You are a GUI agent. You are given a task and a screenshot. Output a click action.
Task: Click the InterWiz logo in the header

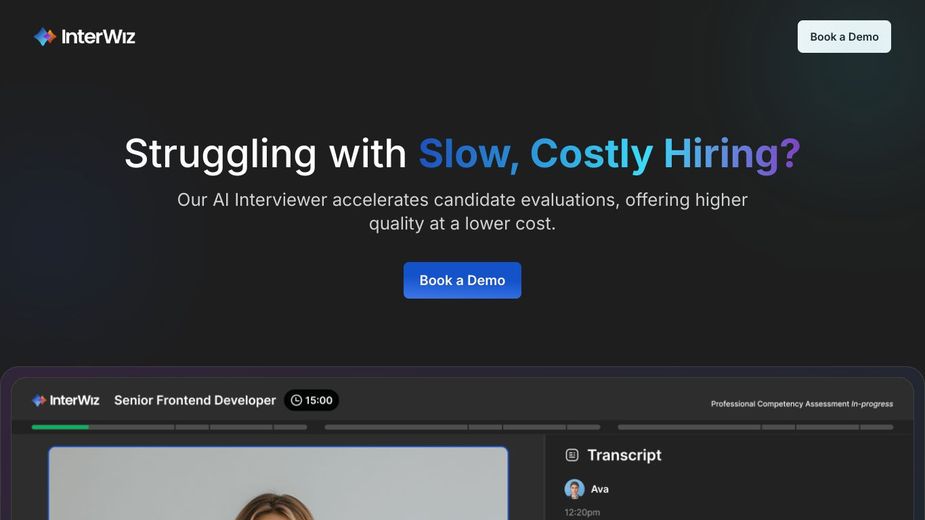[84, 37]
